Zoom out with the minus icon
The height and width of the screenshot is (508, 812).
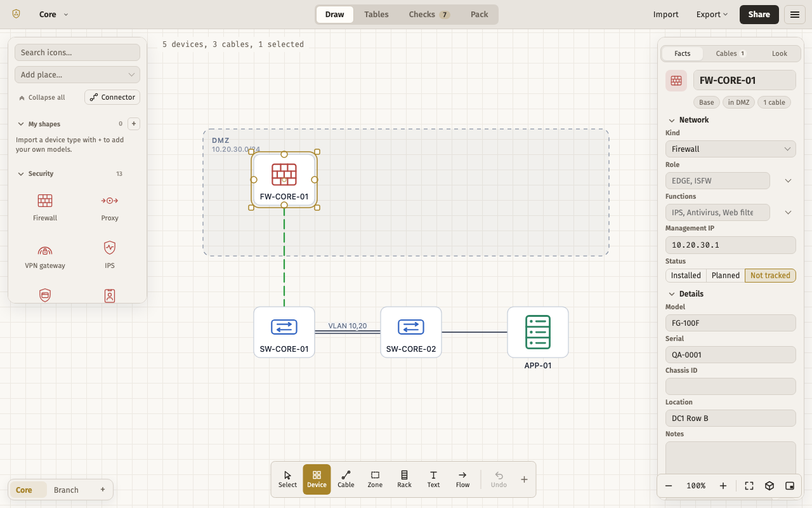point(669,486)
